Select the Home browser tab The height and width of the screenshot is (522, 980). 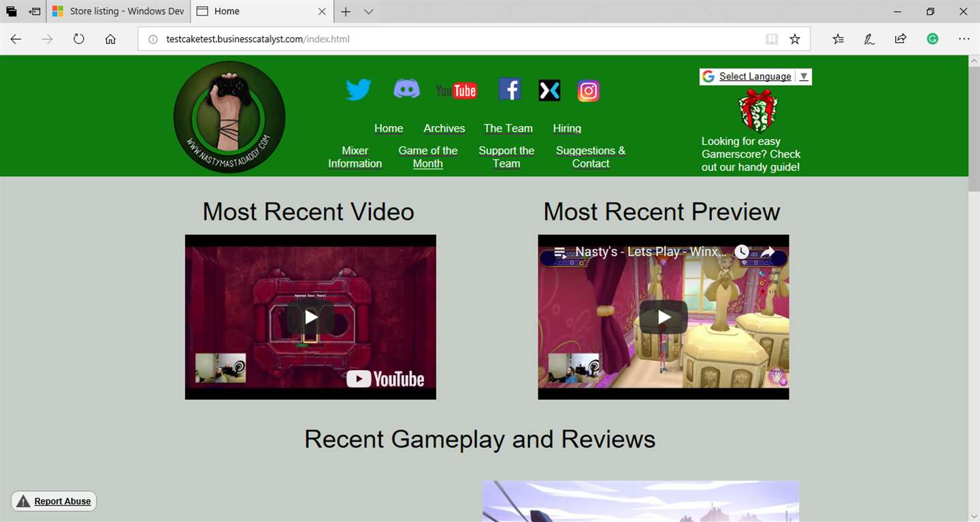261,12
